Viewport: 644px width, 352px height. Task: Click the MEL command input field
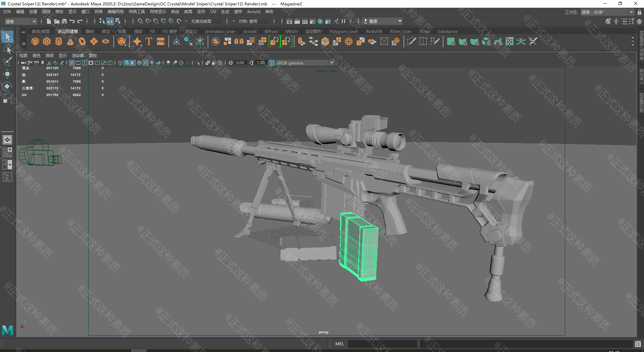click(x=382, y=344)
